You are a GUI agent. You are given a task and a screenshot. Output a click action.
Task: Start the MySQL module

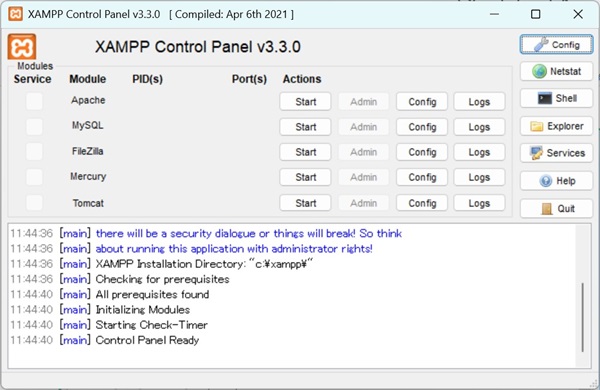[305, 127]
